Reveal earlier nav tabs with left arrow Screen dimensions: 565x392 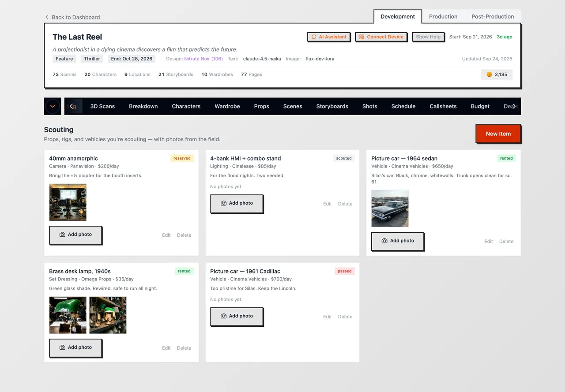coord(72,106)
